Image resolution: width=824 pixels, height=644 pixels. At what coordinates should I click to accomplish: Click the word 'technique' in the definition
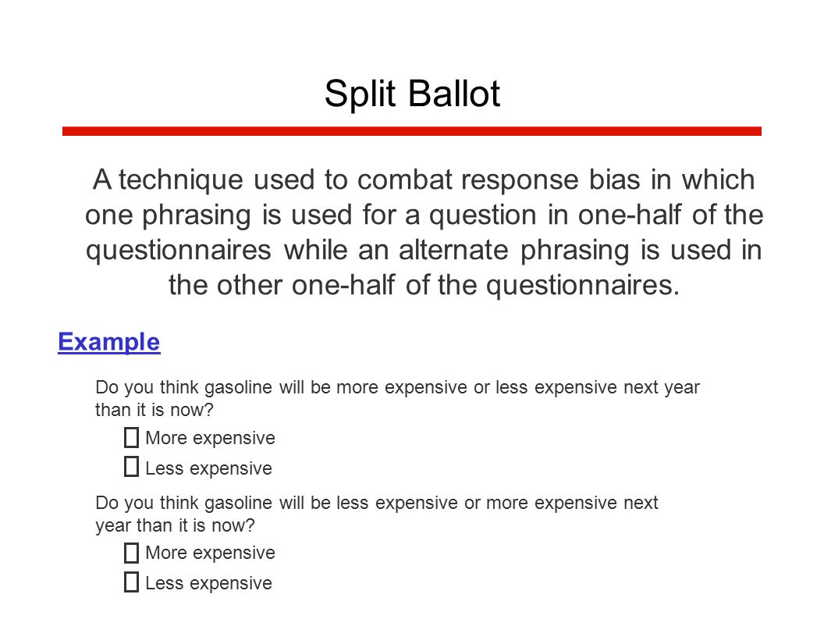pos(181,181)
